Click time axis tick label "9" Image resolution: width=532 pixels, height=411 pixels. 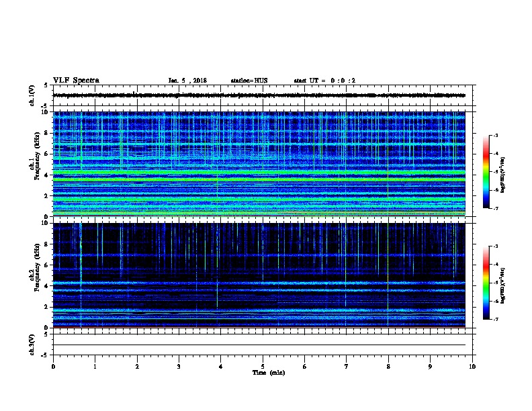[x=430, y=366]
